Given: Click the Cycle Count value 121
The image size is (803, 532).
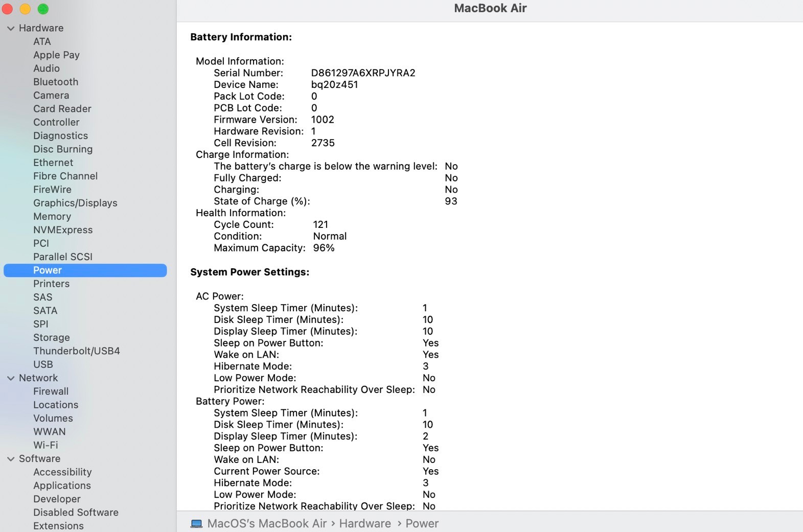Looking at the screenshot, I should point(320,225).
